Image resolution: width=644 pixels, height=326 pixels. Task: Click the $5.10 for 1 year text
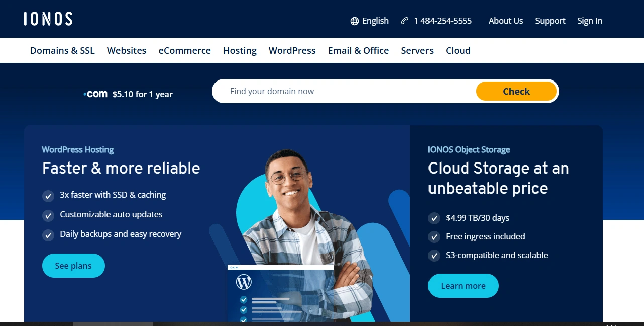pyautogui.click(x=143, y=94)
